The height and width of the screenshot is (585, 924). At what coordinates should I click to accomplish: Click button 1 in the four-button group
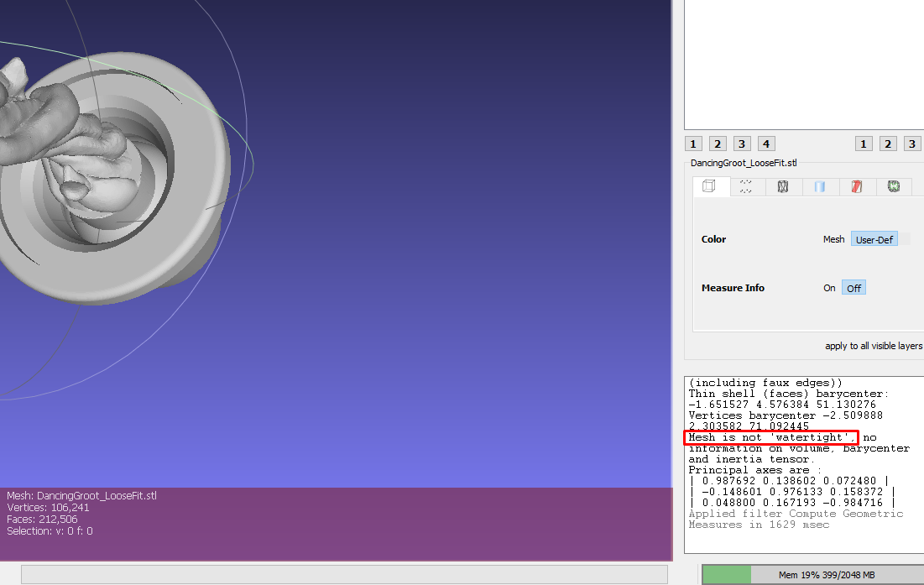(x=693, y=144)
